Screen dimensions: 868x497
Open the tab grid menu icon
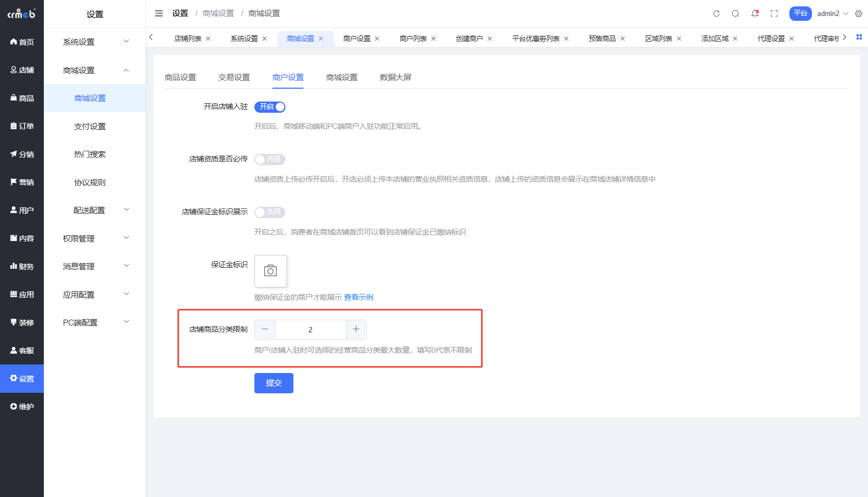click(859, 37)
